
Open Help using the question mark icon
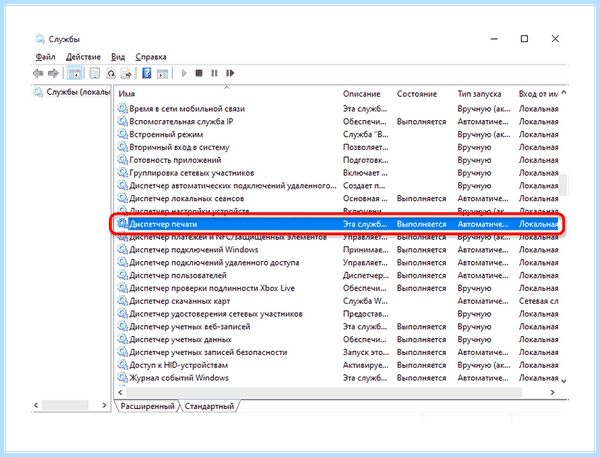[147, 73]
